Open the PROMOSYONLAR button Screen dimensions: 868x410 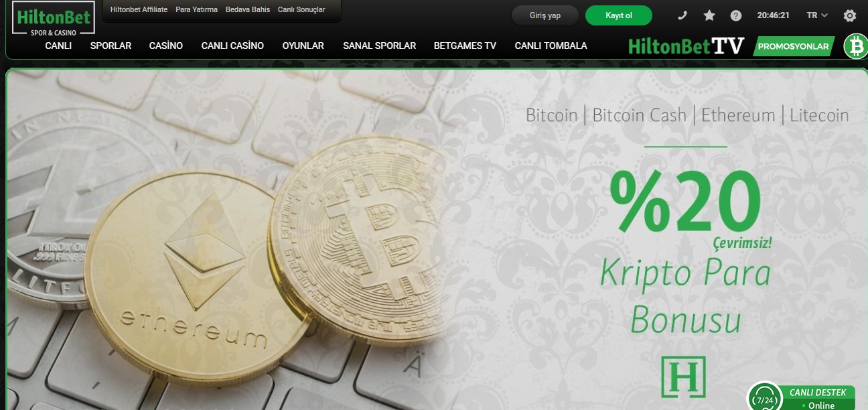(x=793, y=47)
